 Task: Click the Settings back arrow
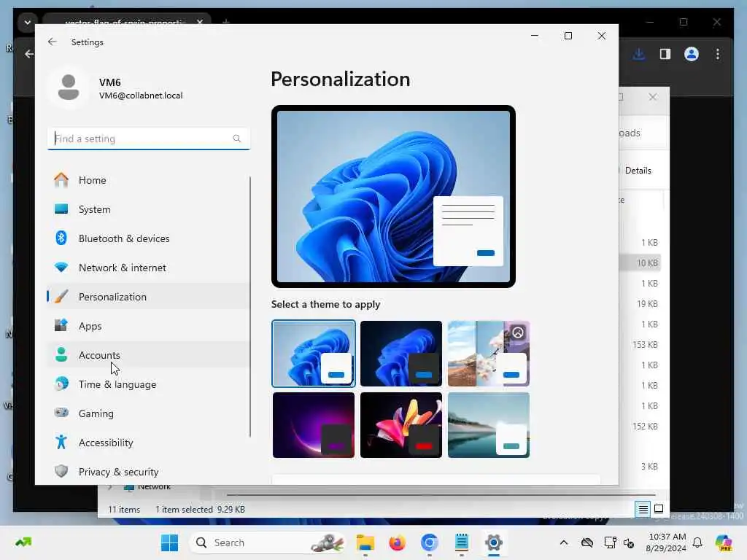[x=53, y=42]
